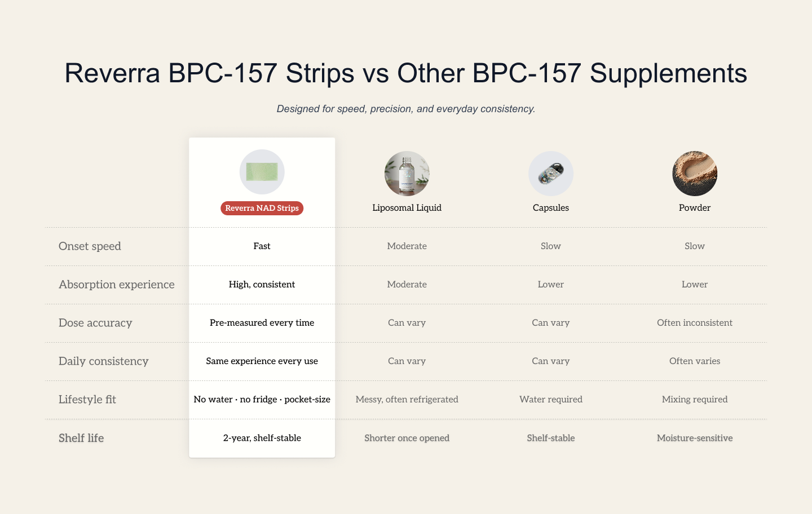
Task: Click the 'No water · no fridge · pocket-size' cell
Action: [x=262, y=400]
